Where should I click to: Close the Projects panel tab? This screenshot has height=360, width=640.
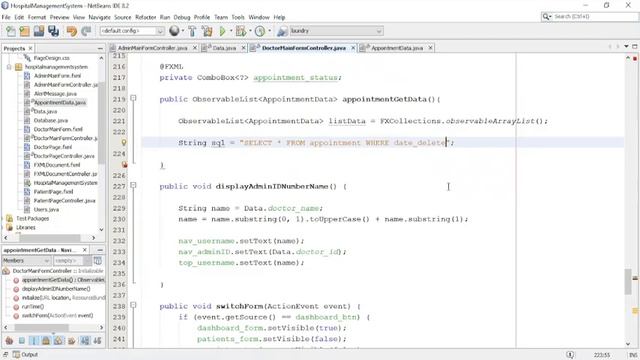[30, 48]
